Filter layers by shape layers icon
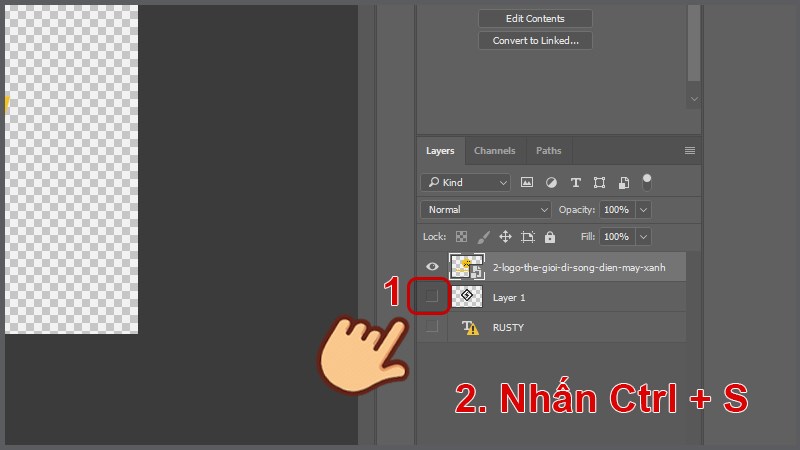Image resolution: width=800 pixels, height=450 pixels. pos(599,182)
